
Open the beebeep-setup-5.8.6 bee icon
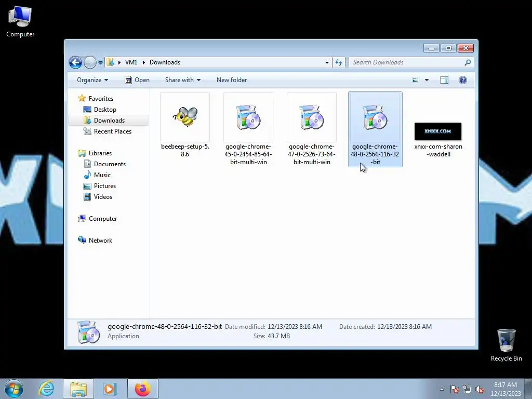click(x=185, y=117)
